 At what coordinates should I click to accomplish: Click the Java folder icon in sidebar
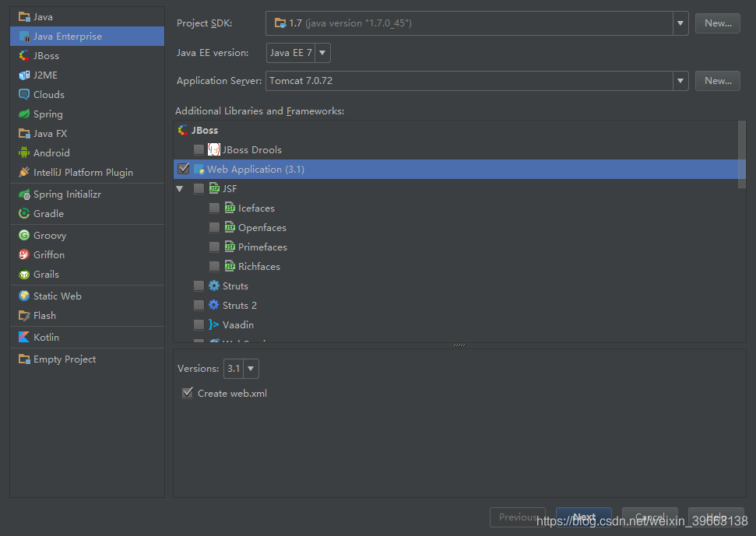24,17
